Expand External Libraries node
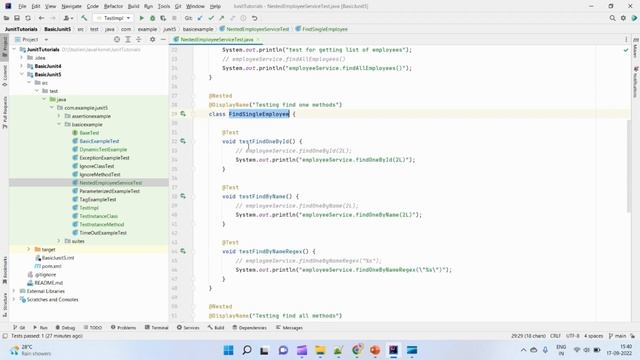 pyautogui.click(x=15, y=291)
